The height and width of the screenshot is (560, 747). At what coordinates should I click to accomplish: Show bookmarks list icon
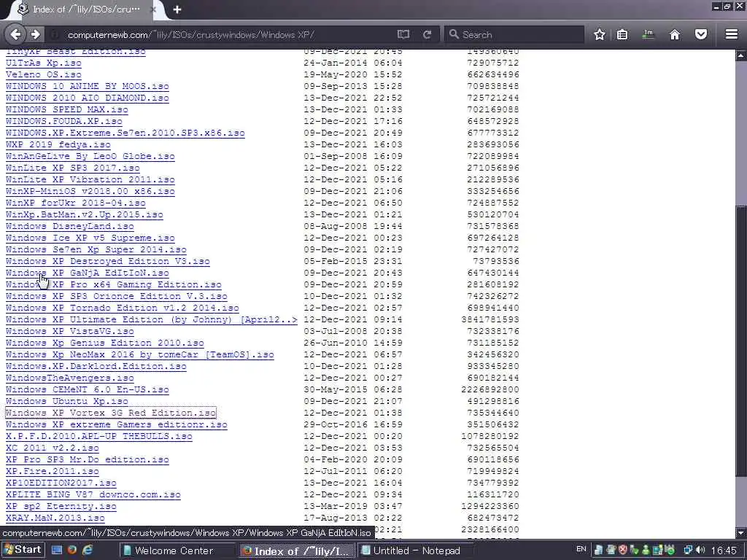(x=622, y=34)
